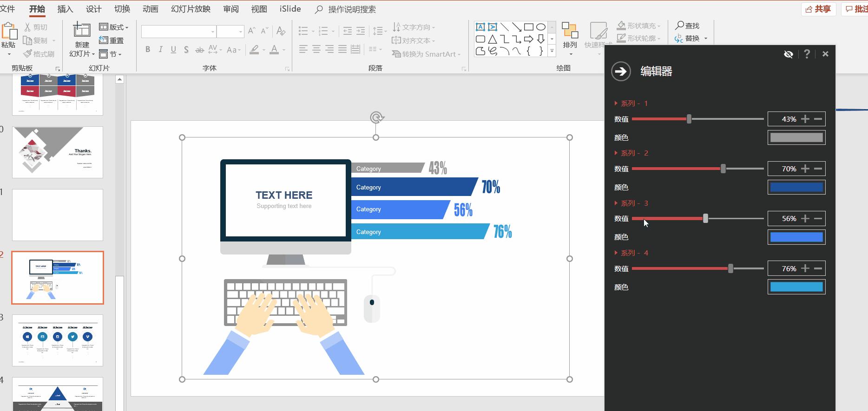Screen dimensions: 868x411
Task: Click the bulleted list icon
Action: 303,31
